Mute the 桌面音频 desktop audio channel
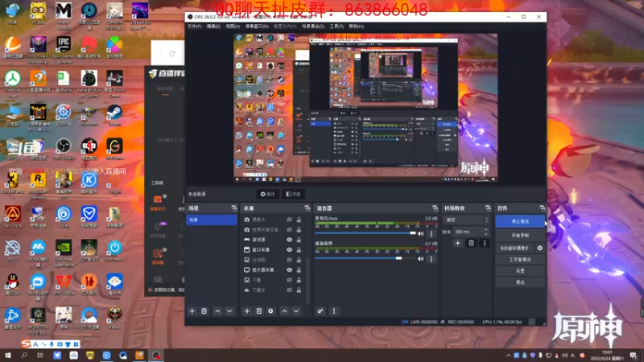This screenshot has width=644, height=362. coord(420,259)
